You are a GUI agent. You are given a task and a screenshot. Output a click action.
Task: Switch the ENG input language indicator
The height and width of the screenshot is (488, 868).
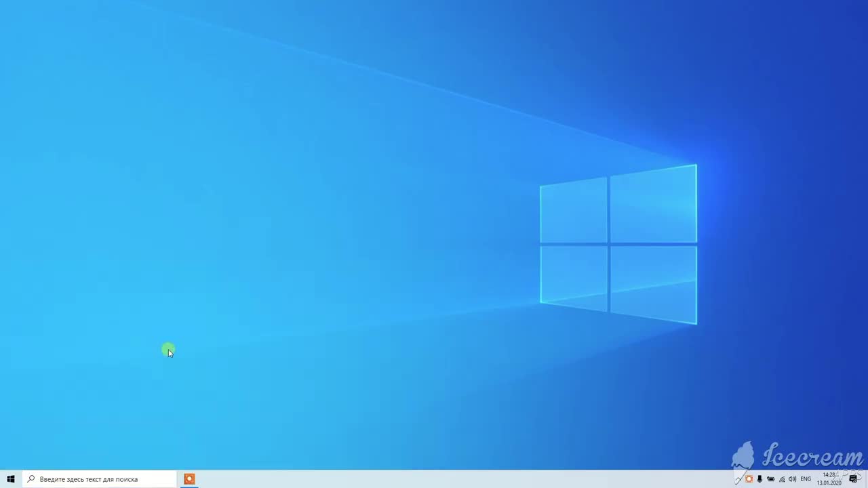tap(806, 479)
